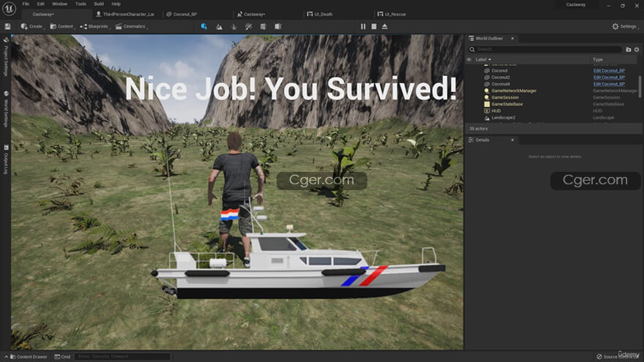Click the World Outliner panel icon

tap(471, 38)
